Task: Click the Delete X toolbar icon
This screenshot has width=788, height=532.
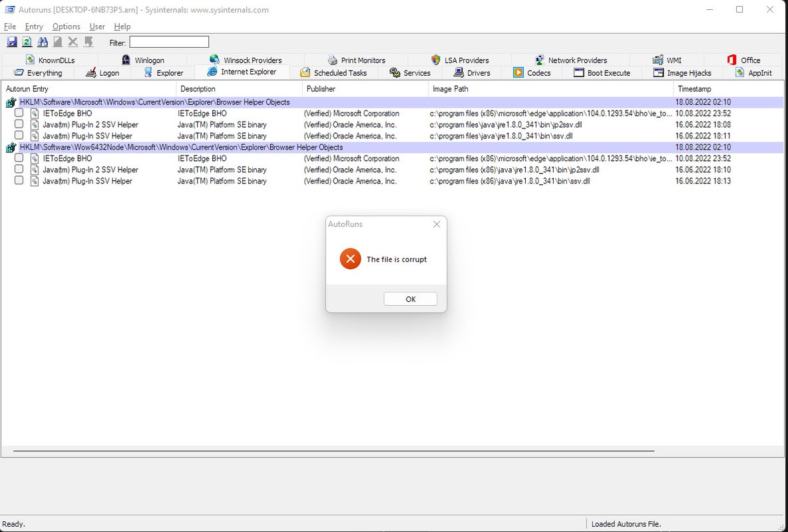Action: click(73, 42)
